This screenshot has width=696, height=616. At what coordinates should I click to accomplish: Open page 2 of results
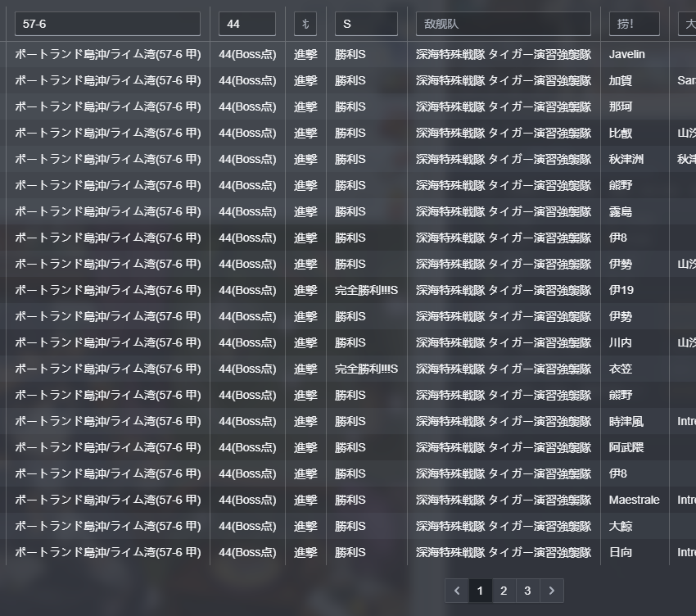click(504, 591)
